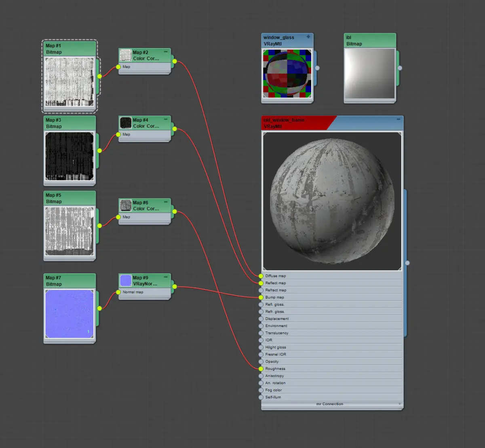Click small blue thumbnail in Map #9 header

coord(126,281)
